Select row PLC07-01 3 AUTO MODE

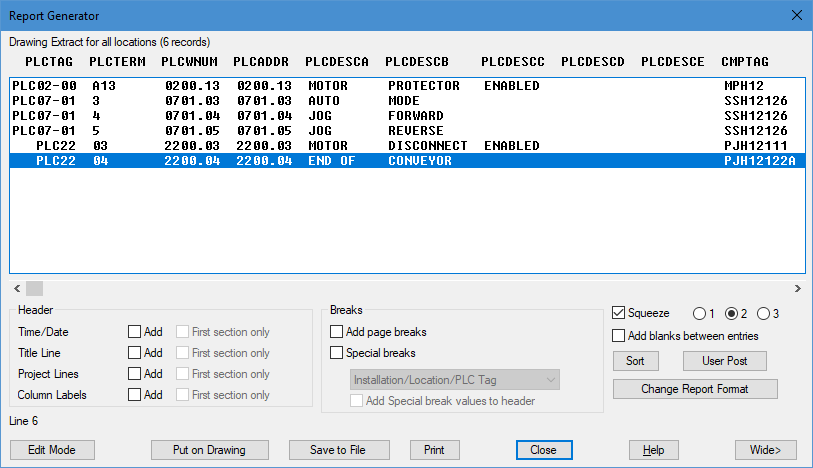click(x=407, y=101)
